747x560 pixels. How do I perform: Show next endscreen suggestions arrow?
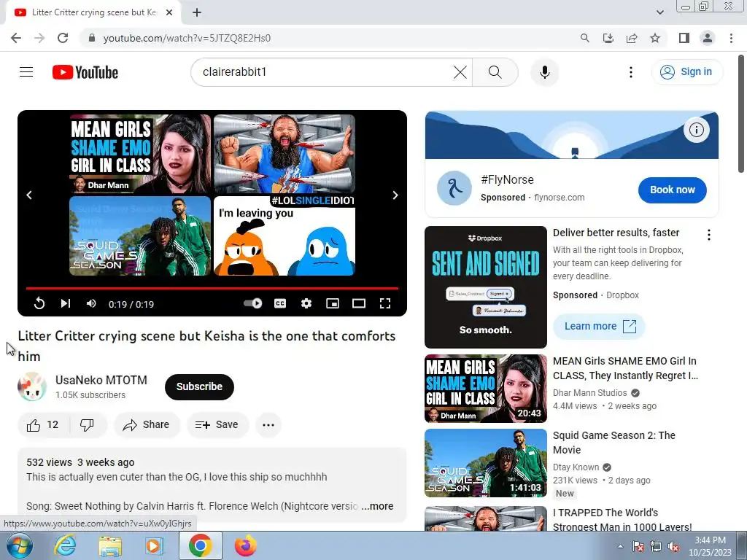pyautogui.click(x=395, y=195)
